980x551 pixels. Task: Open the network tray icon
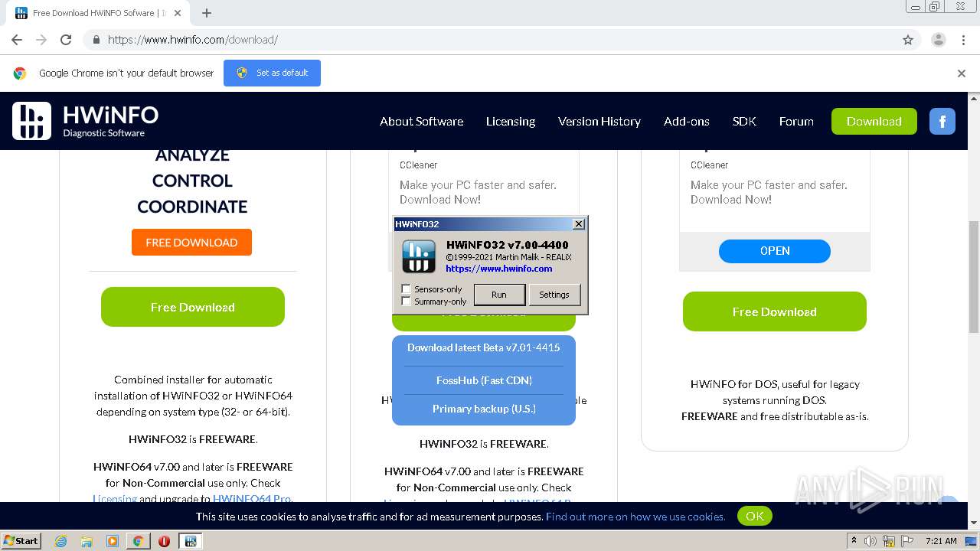pos(889,541)
